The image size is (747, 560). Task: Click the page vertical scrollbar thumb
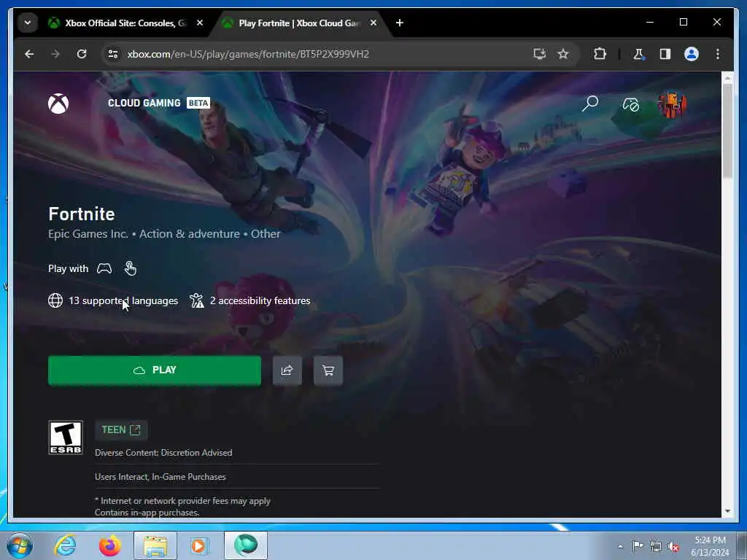pos(727,131)
